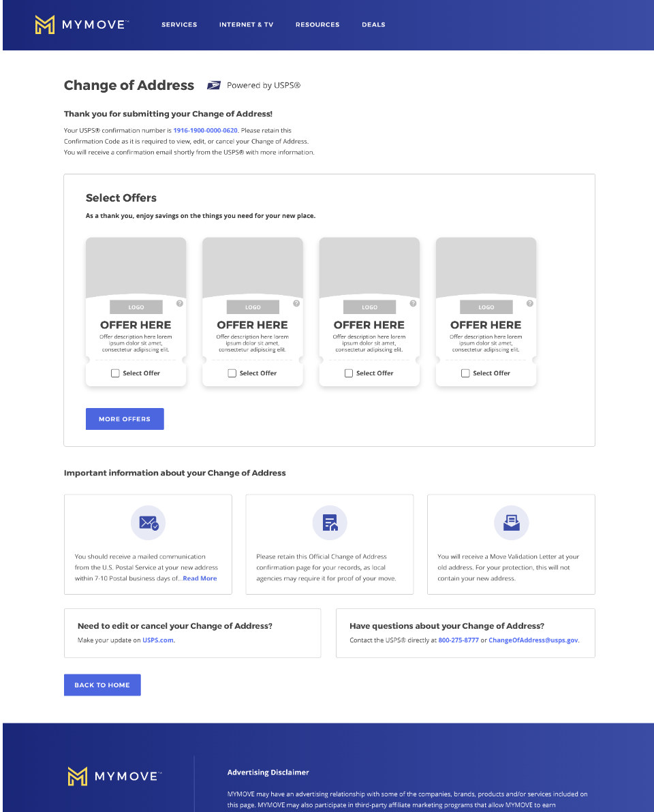The width and height of the screenshot is (654, 812).
Task: Click the LOGO placeholder on the third offer card
Action: (370, 307)
